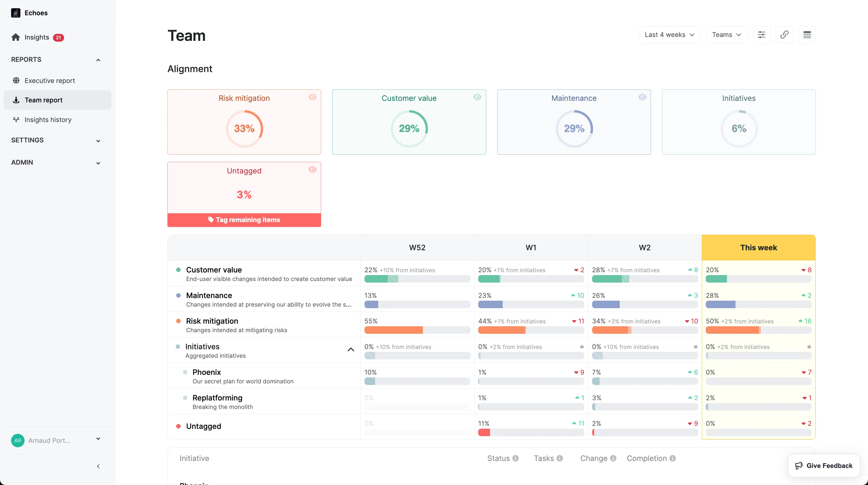Click the Untagged 11% cell in W1
The image size is (868, 485).
(531, 427)
